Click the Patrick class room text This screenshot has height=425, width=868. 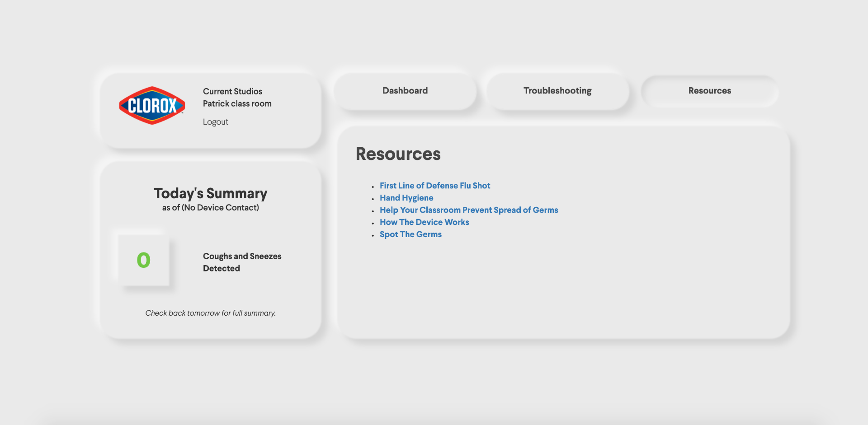237,103
